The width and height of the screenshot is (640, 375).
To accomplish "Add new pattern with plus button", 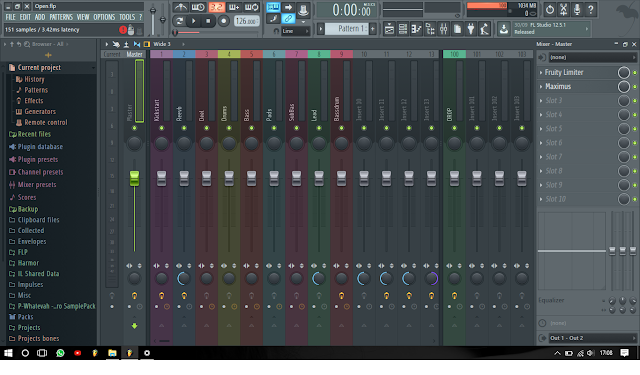I will pyautogui.click(x=373, y=29).
